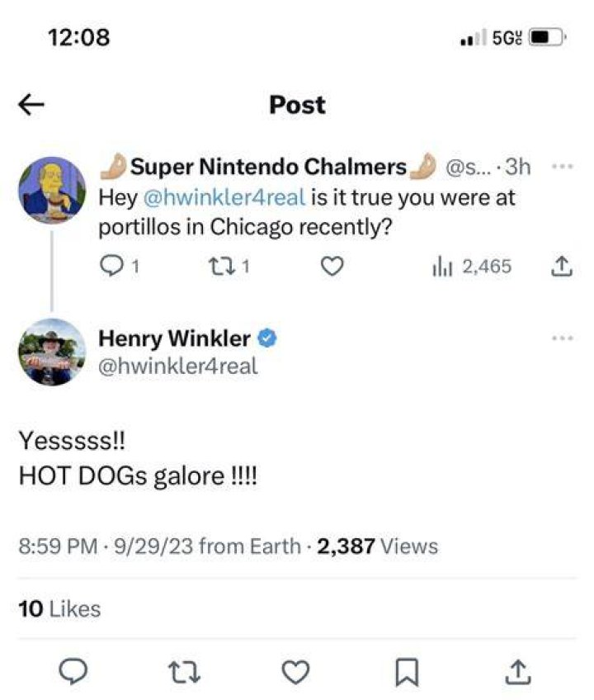The image size is (594, 700).
Task: Reply to Henry Winkler's post
Action: click(73, 672)
